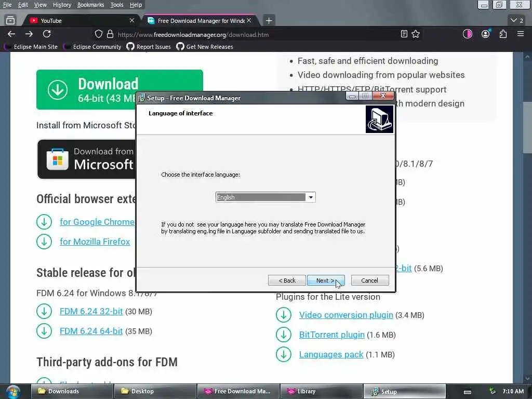Open the File menu
The height and width of the screenshot is (399, 532).
point(7,5)
